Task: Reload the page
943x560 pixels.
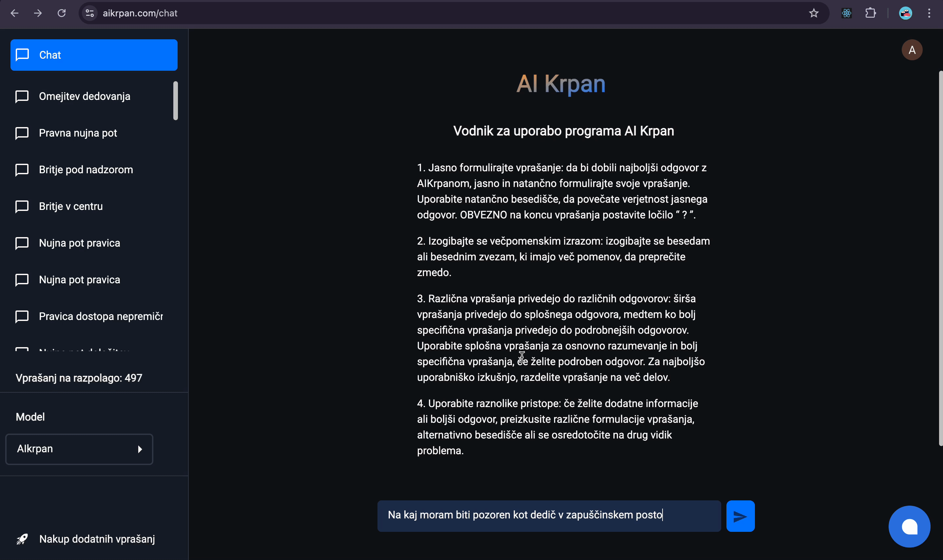Action: click(x=62, y=13)
